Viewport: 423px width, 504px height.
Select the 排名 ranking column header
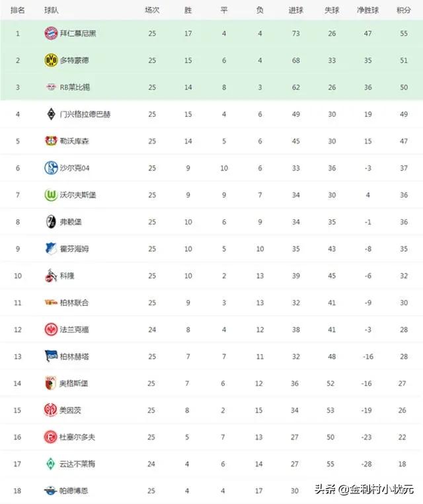click(18, 11)
